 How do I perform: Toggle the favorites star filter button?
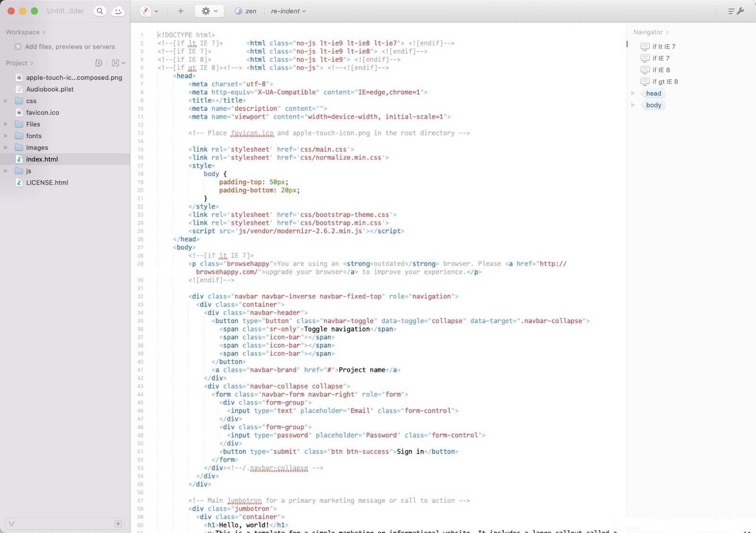(118, 524)
